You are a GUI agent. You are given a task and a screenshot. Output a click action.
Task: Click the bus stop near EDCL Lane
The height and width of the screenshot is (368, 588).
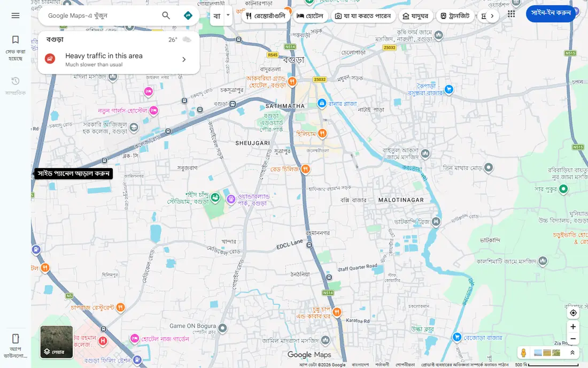(309, 245)
